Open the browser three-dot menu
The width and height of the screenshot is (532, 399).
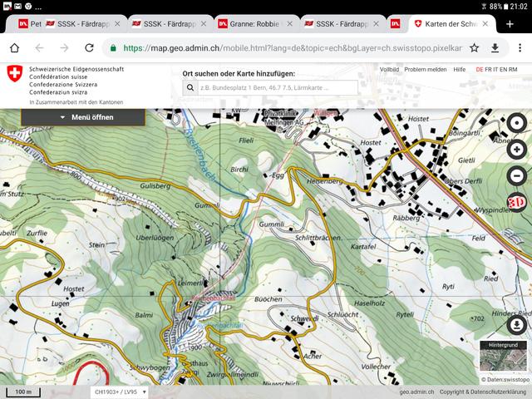(517, 48)
